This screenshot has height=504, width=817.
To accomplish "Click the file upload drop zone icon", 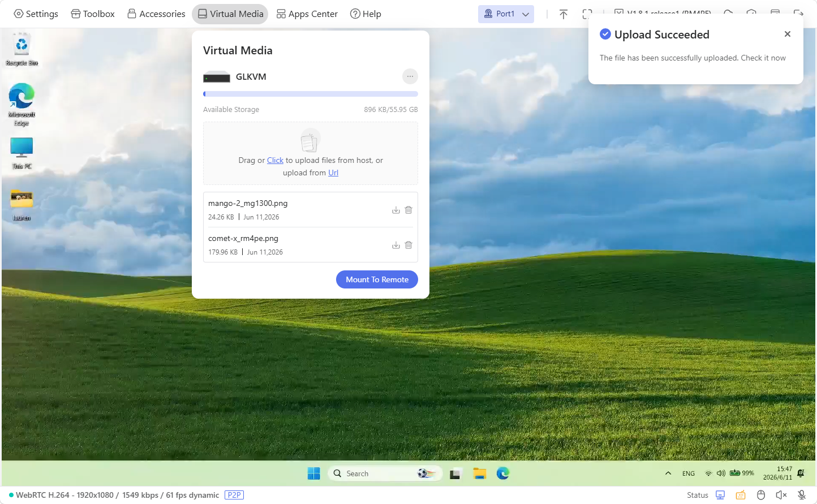I will click(310, 140).
